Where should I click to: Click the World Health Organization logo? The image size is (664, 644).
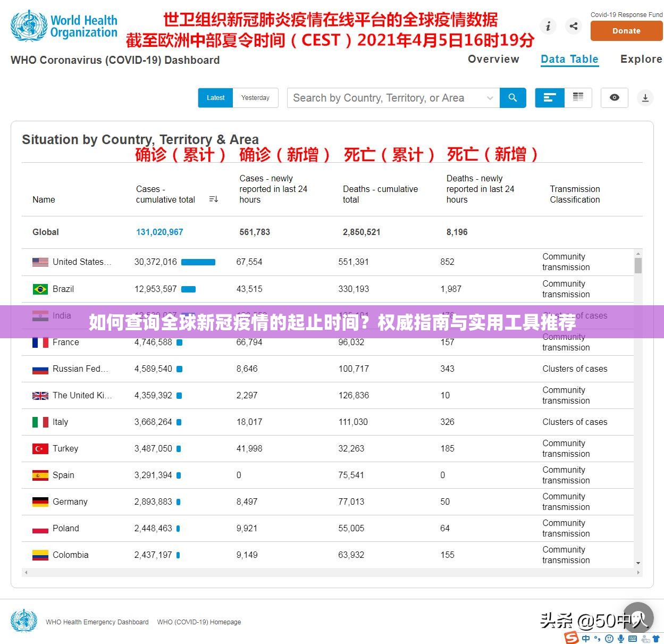(64, 26)
